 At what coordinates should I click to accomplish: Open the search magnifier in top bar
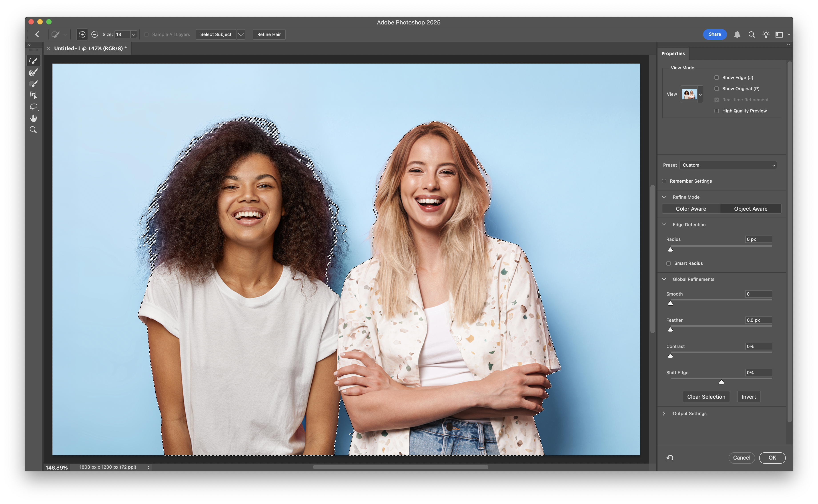tap(751, 34)
